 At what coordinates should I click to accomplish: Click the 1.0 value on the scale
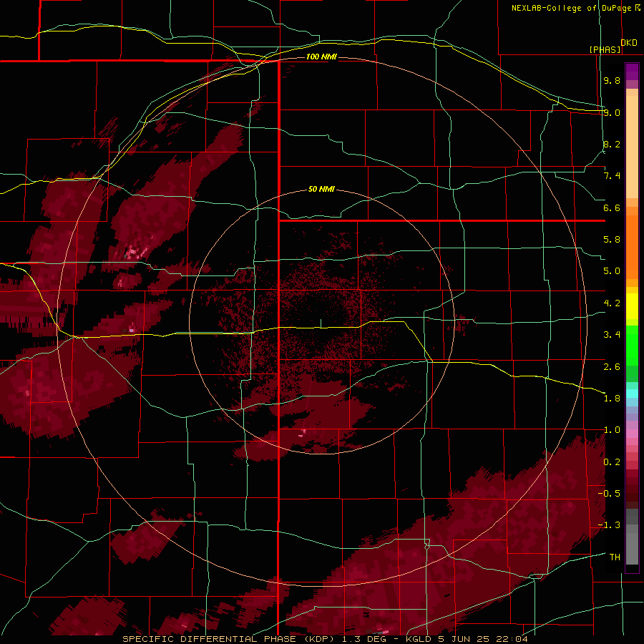coord(612,430)
